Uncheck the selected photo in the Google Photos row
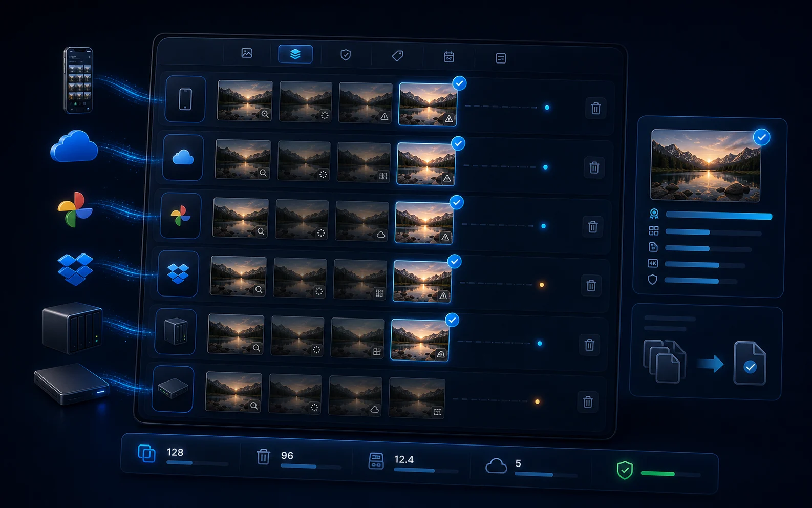The height and width of the screenshot is (508, 812). [456, 202]
